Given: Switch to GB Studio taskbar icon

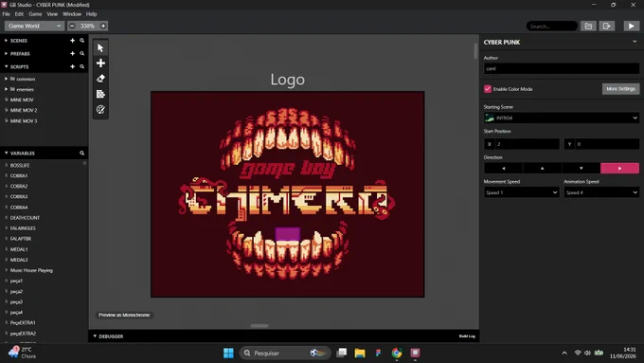Looking at the screenshot, I should click(415, 353).
